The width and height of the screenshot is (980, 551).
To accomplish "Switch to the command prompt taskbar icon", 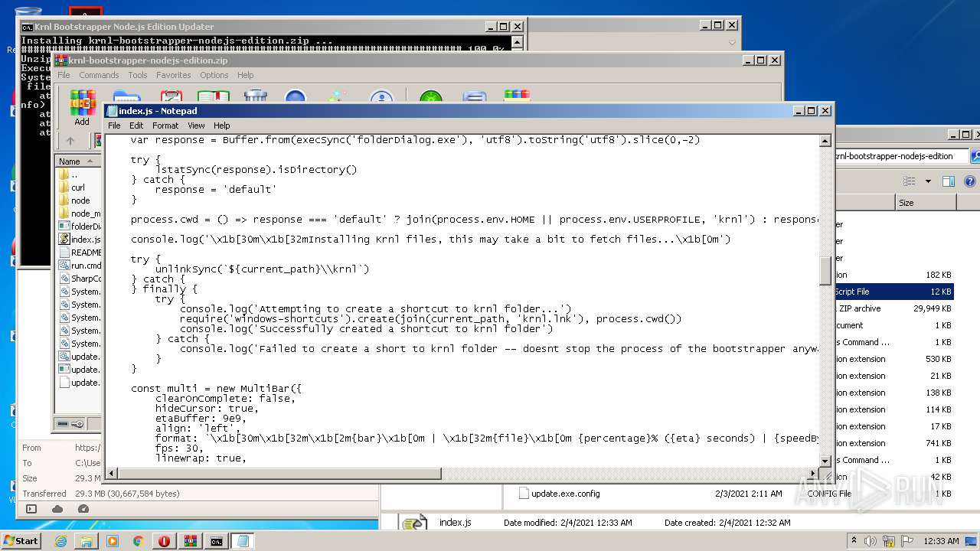I will (217, 541).
